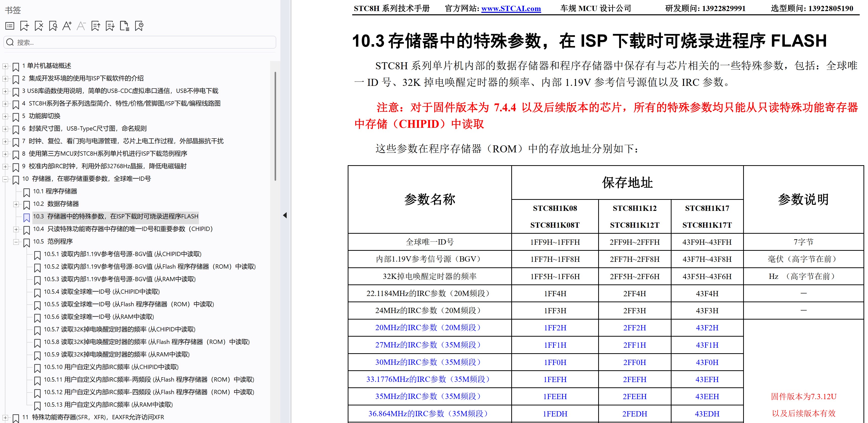Export bookmarks using the document icon
The width and height of the screenshot is (868, 423).
[x=125, y=26]
